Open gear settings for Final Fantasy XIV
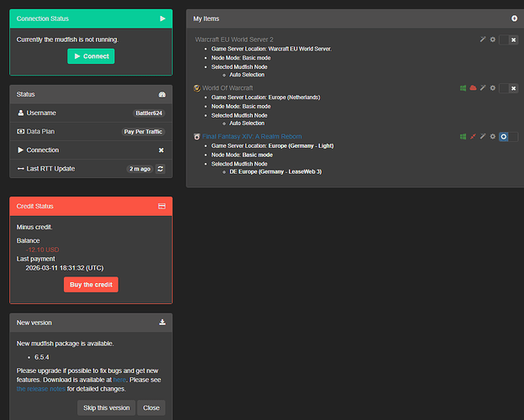The width and height of the screenshot is (524, 420). coord(493,136)
